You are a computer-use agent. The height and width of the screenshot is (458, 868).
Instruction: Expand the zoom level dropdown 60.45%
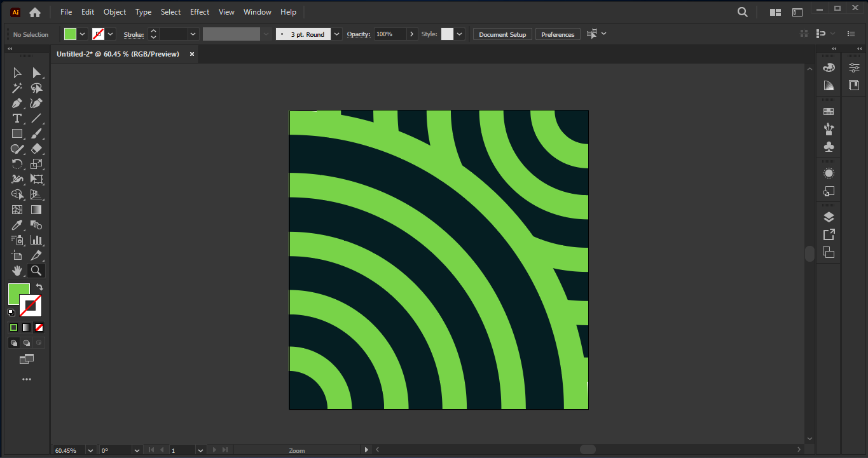pyautogui.click(x=90, y=450)
